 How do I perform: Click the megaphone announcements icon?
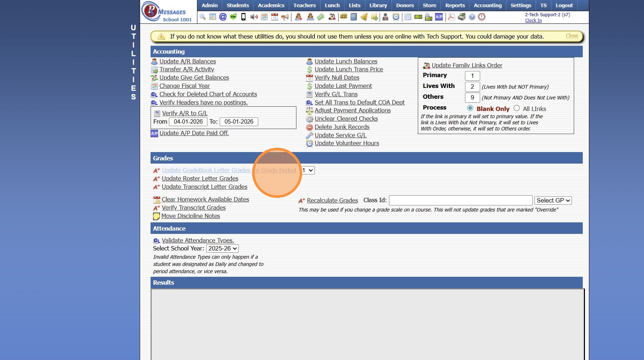285,17
